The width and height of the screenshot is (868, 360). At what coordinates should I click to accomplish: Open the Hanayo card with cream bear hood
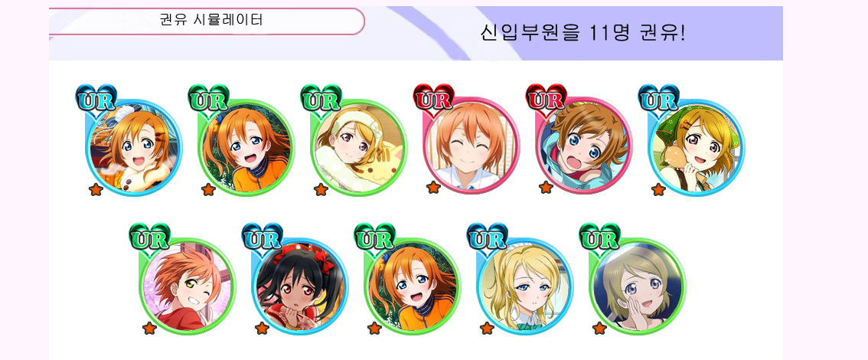coord(359,147)
